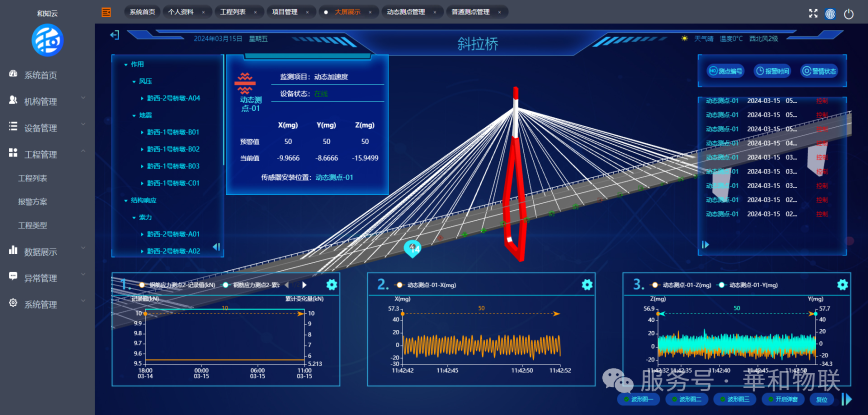
Task: Click the bottom-right collapse arrow beside 复位
Action: tap(846, 399)
